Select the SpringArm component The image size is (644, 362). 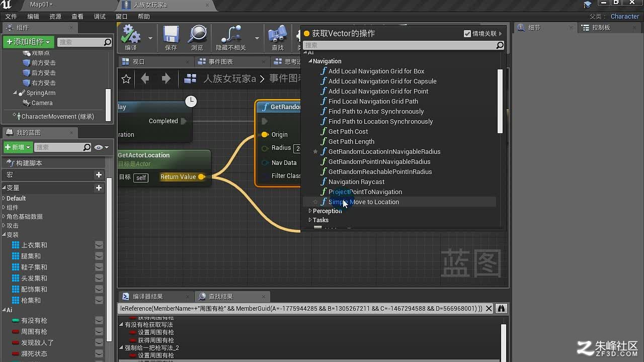[x=37, y=93]
